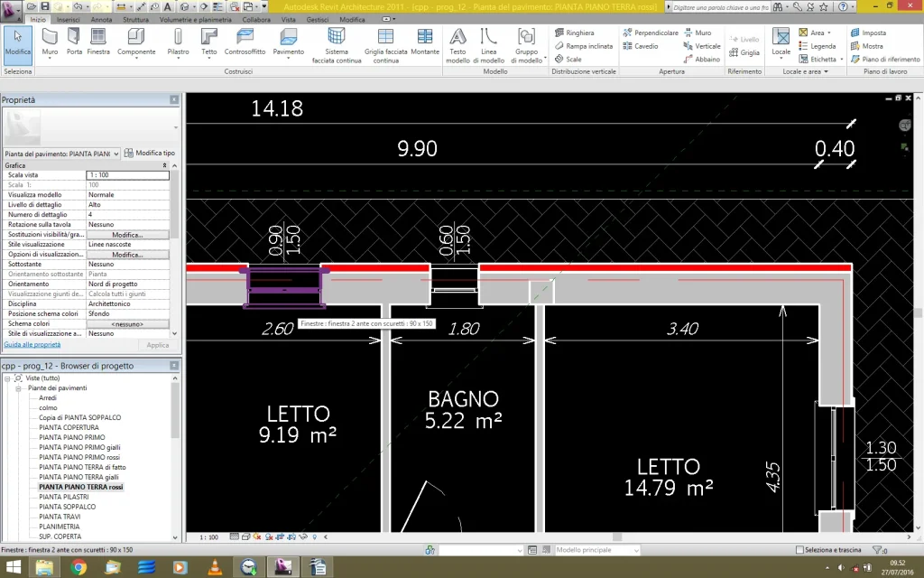Select the Pilastro column tool
Screen dimensions: 924x578
point(178,43)
